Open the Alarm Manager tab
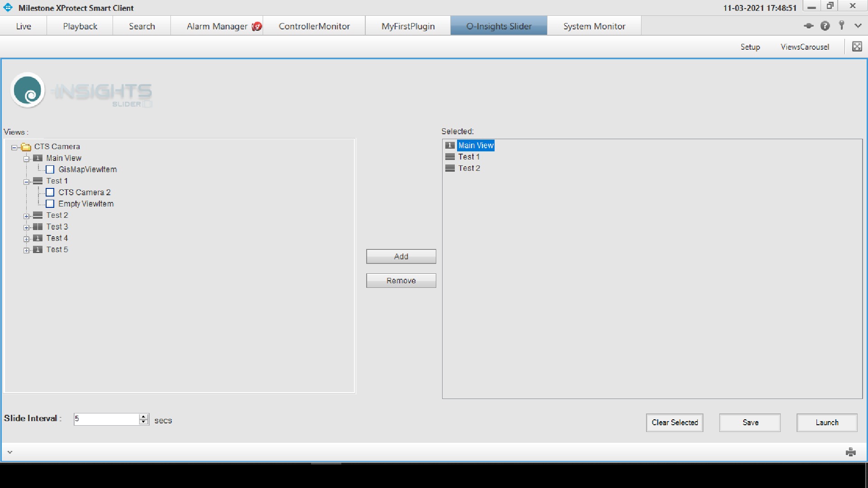868x488 pixels. click(x=217, y=26)
